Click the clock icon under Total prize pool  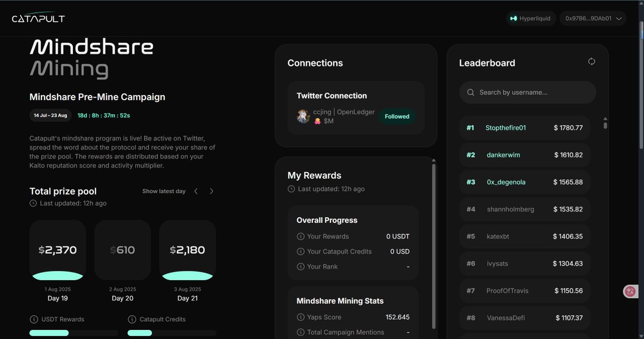click(x=33, y=203)
